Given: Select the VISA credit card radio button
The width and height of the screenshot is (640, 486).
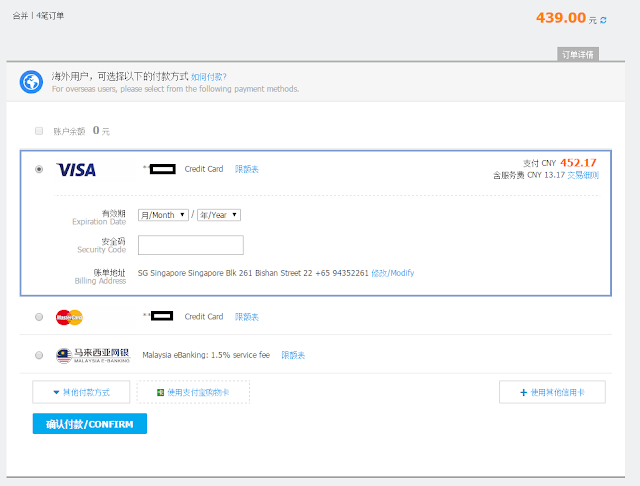Looking at the screenshot, I should [39, 169].
